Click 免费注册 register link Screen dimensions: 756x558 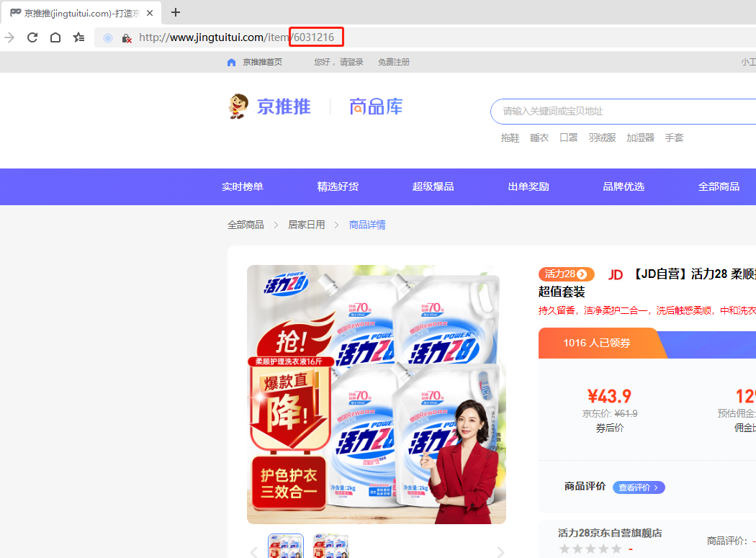pos(394,62)
